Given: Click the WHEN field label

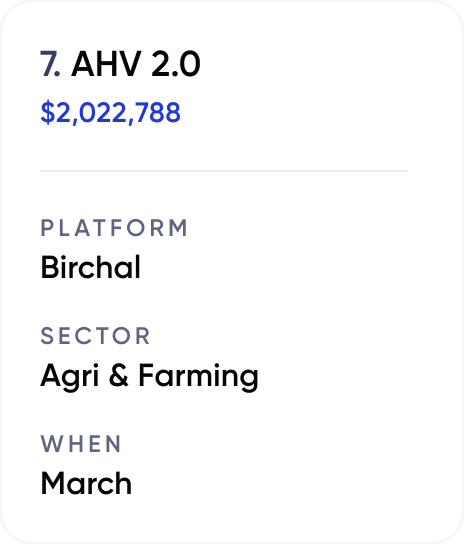Looking at the screenshot, I should click(x=81, y=444).
